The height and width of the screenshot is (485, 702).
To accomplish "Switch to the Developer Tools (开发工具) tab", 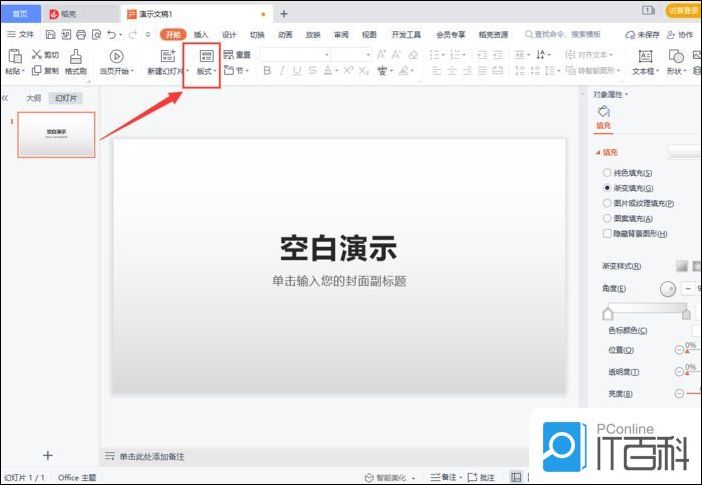I will [x=406, y=34].
